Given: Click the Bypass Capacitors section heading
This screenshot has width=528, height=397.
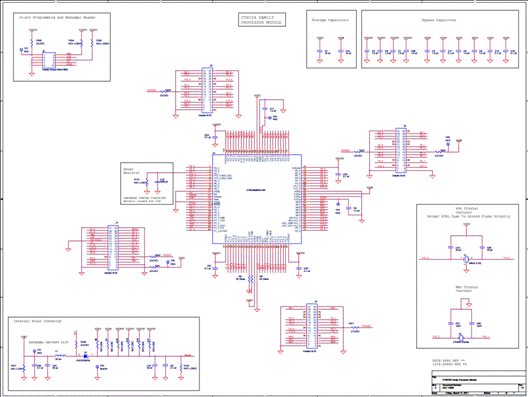Looking at the screenshot, I should [x=439, y=20].
